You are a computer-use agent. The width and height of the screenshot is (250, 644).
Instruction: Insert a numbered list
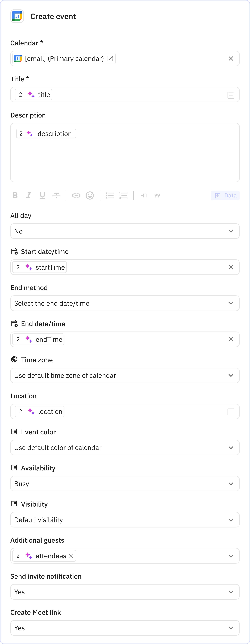pos(123,195)
